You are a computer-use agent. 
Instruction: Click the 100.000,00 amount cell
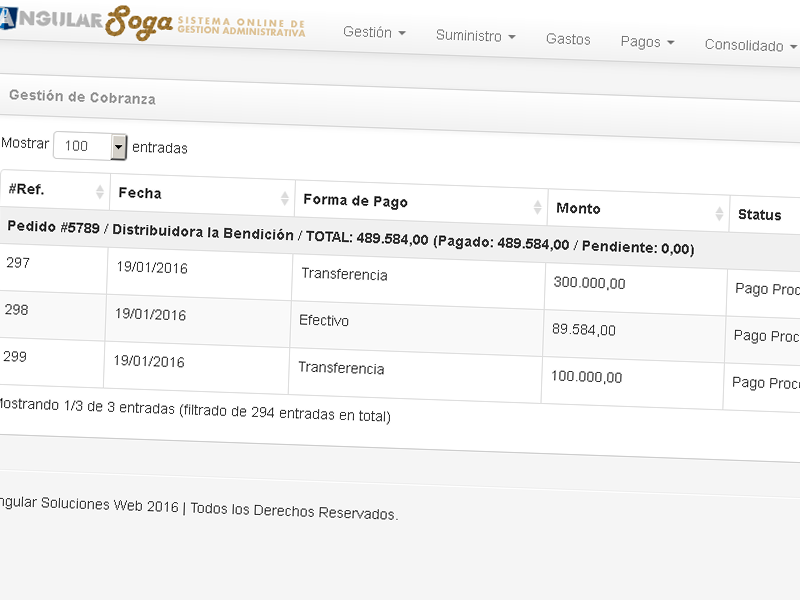586,377
